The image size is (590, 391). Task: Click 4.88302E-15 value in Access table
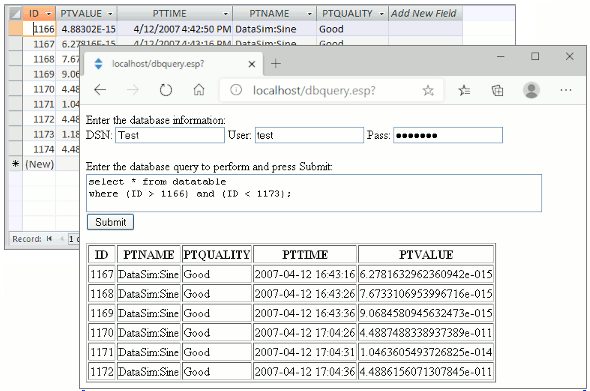tap(87, 29)
